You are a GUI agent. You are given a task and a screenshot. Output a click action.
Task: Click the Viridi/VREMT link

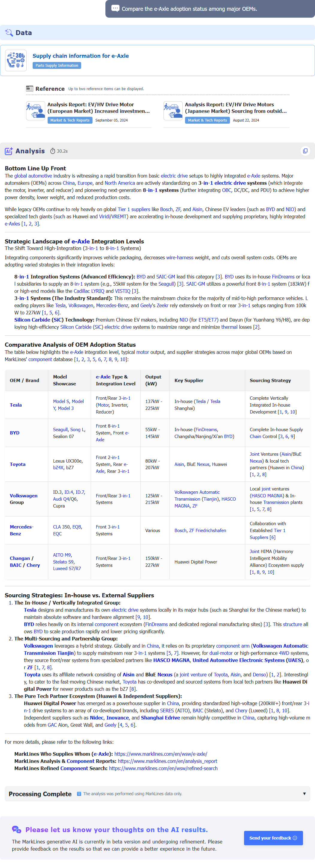click(x=113, y=216)
